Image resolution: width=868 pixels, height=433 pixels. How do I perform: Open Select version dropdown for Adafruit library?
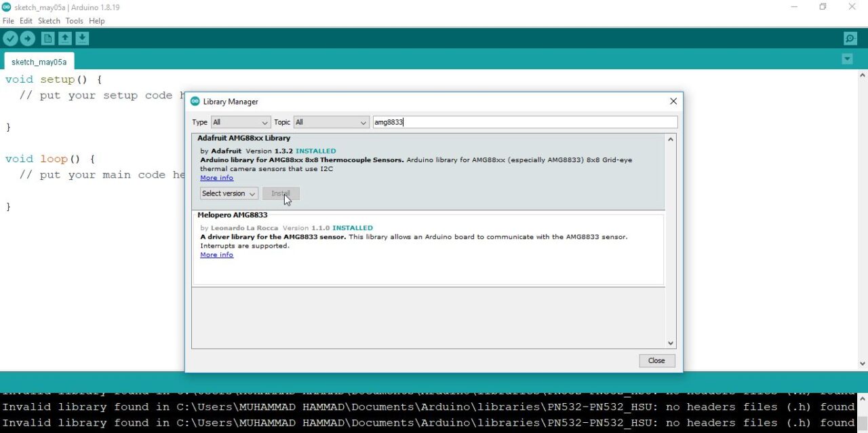(229, 193)
